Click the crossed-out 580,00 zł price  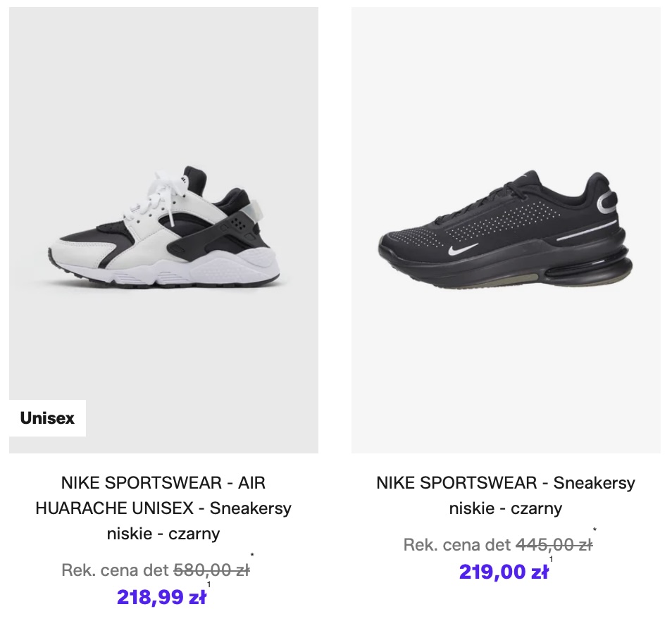pyautogui.click(x=211, y=570)
